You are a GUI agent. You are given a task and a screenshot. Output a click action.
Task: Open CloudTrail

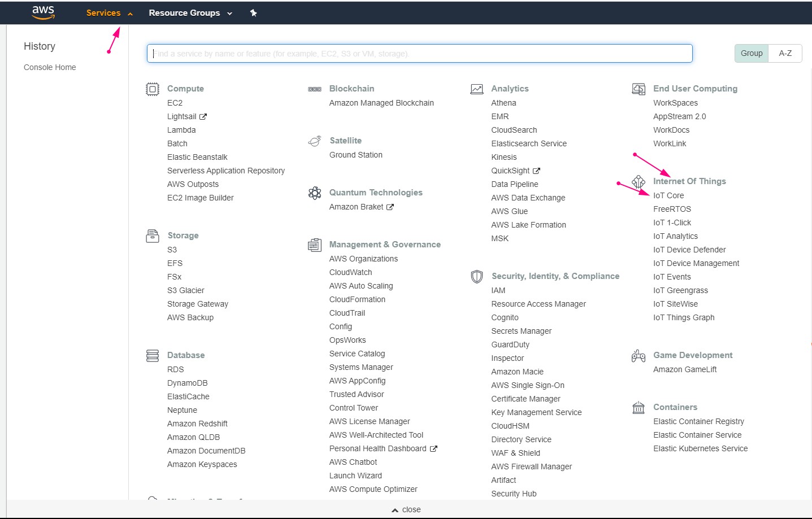[x=347, y=313]
